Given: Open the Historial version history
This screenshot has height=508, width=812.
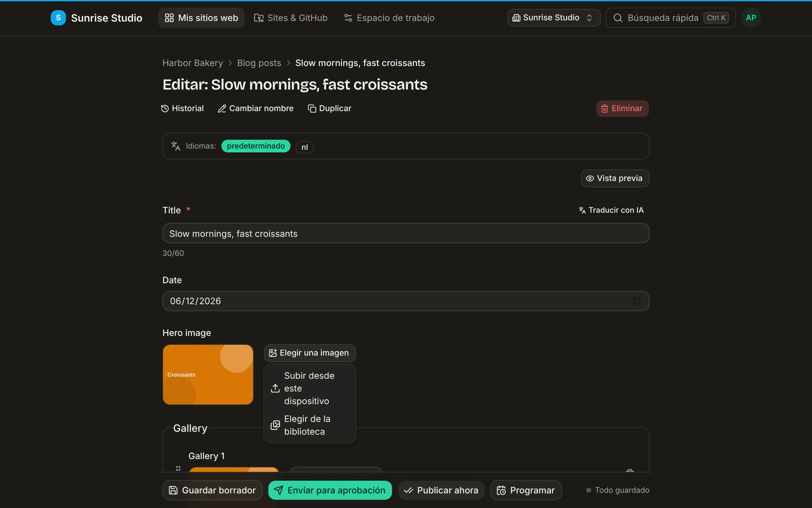Looking at the screenshot, I should (182, 109).
